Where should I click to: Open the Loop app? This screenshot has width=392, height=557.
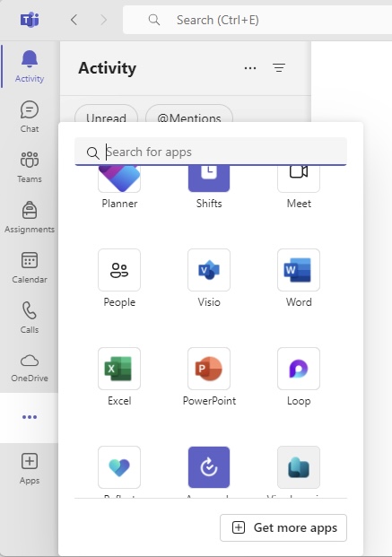click(299, 369)
